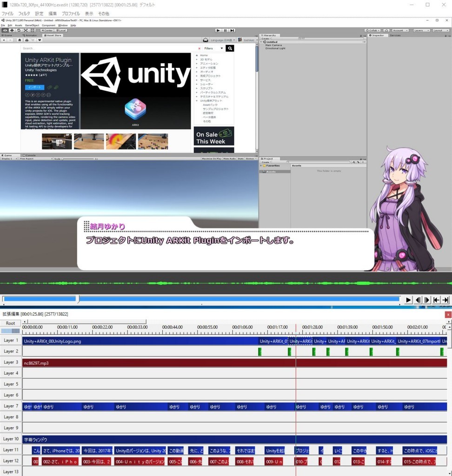
Task: Select the '004-U n i t y のバージョン' voice clip
Action: pos(140,462)
